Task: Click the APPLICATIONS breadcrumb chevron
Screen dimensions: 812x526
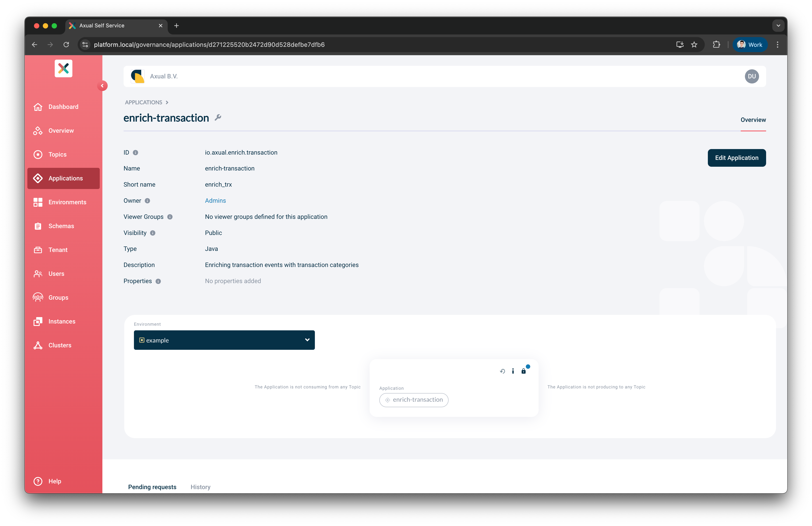Action: click(x=167, y=102)
